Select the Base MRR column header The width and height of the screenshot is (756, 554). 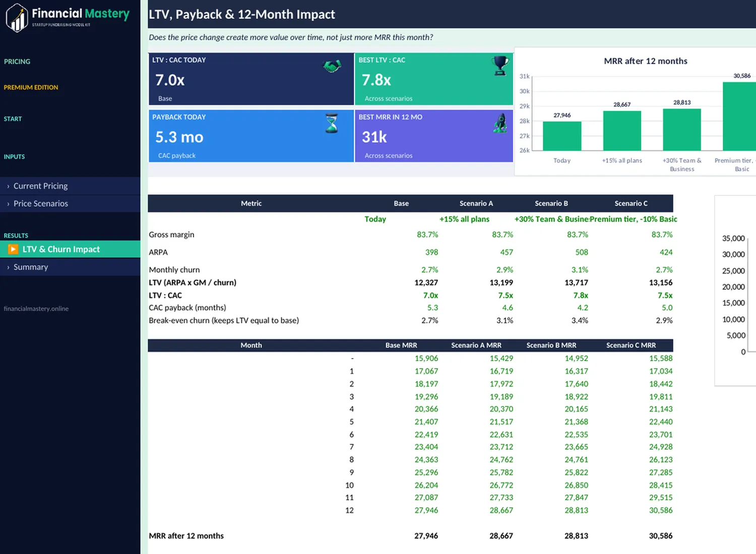[x=401, y=345]
